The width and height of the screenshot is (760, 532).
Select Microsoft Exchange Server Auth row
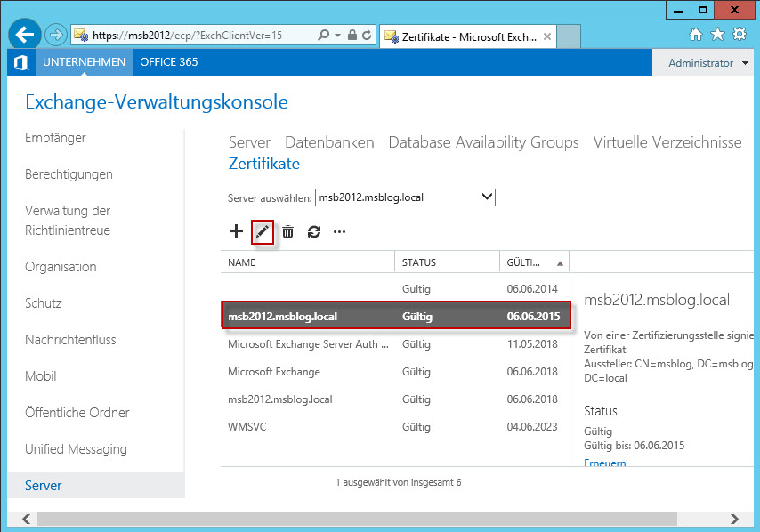pos(395,344)
